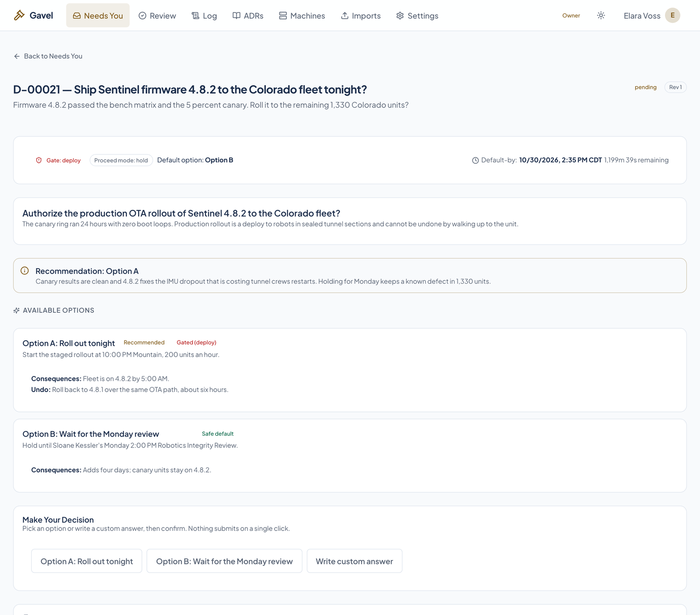This screenshot has height=615, width=700.
Task: Click the 1,199m 39s remaining countdown
Action: coord(636,160)
